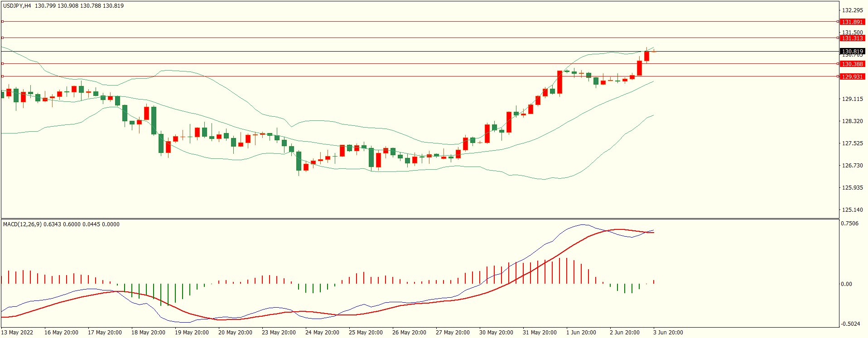This screenshot has height=338, width=868.
Task: Click the 126.730 price scale value
Action: 852,165
